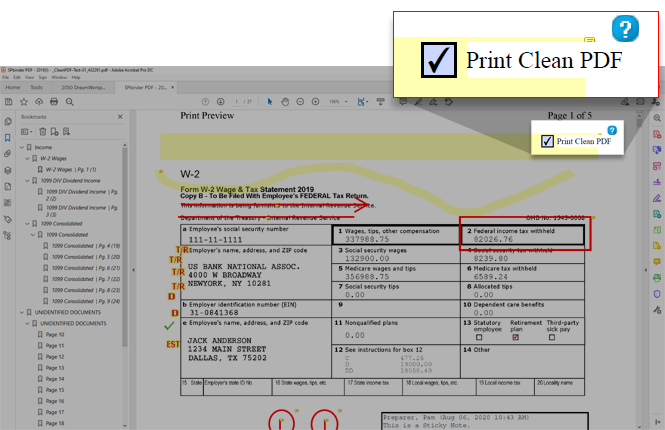Click the cloud upload icon
The height and width of the screenshot is (430, 665).
[39, 102]
